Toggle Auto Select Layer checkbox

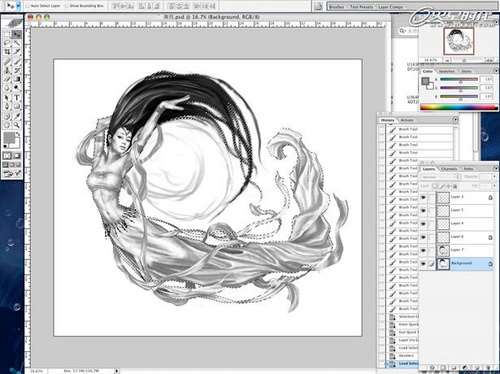pos(28,6)
